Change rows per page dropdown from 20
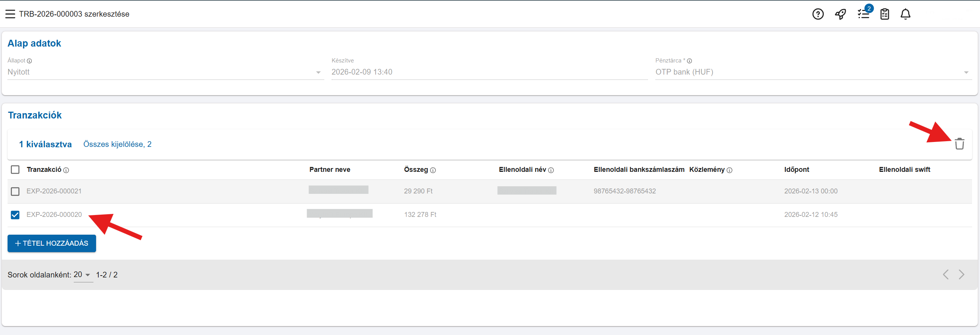Image resolution: width=980 pixels, height=335 pixels. tap(82, 274)
